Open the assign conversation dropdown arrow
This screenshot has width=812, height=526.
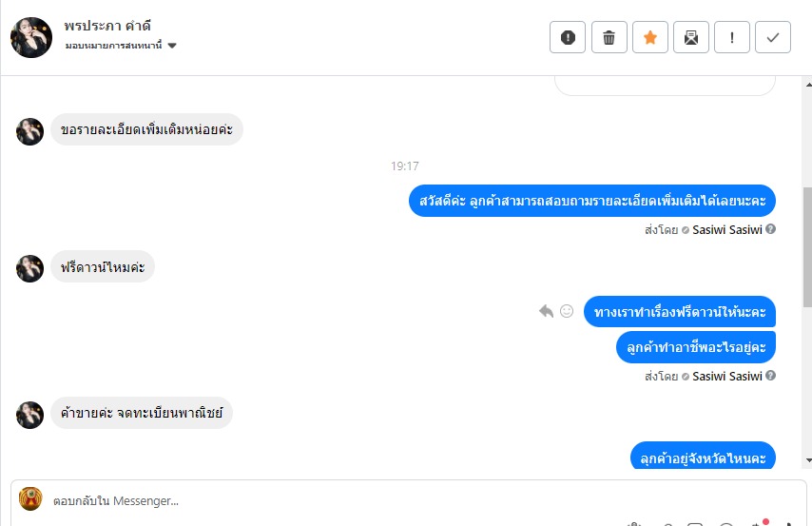pyautogui.click(x=172, y=46)
